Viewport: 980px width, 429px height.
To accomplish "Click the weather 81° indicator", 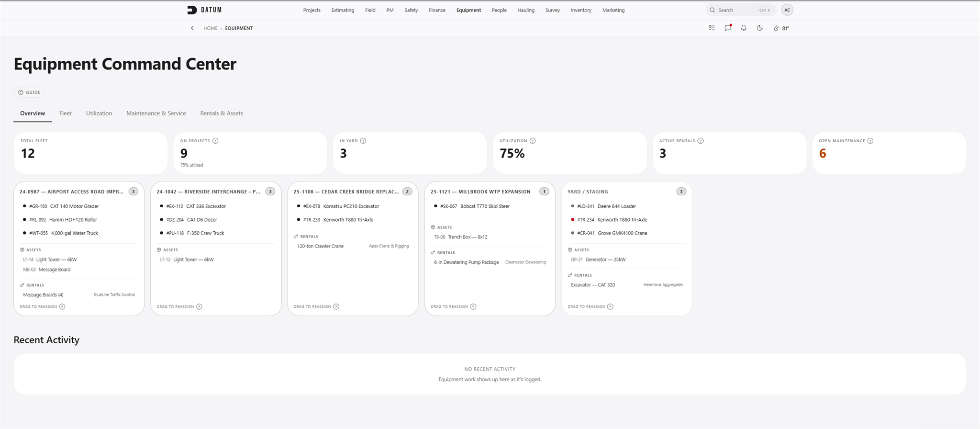I will tap(781, 28).
